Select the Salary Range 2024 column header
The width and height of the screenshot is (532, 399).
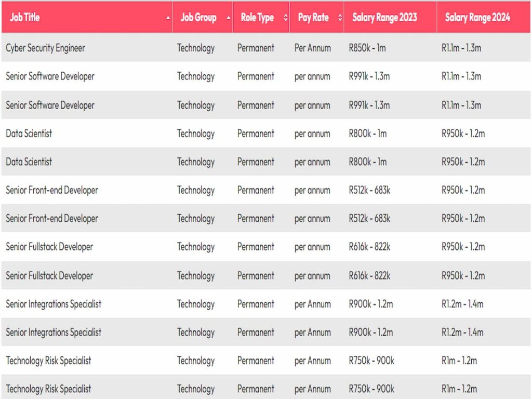477,17
